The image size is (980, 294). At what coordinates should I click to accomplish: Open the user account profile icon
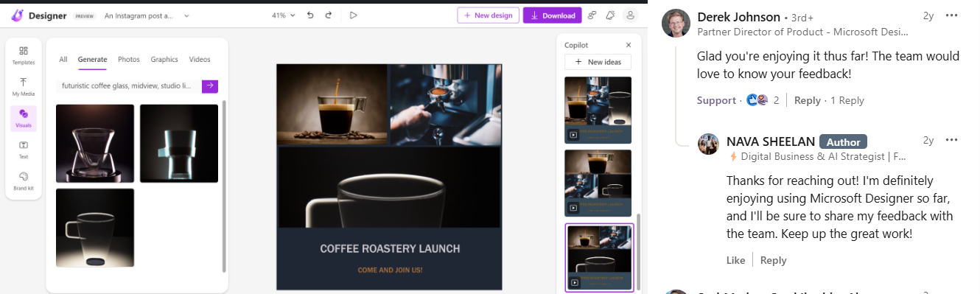(x=630, y=15)
